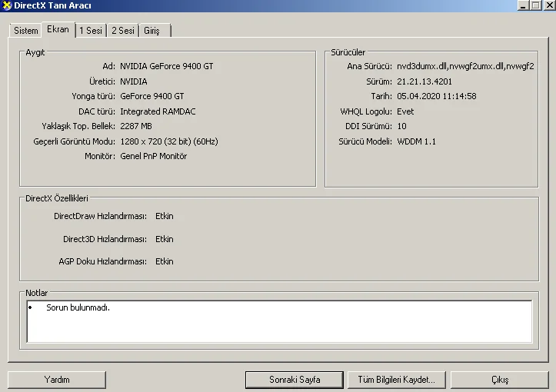Click the DDI Sürümü value '10'

pos(401,126)
